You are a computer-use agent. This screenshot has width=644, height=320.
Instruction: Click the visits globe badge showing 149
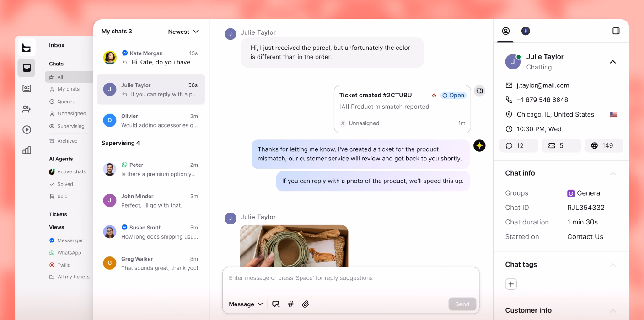click(604, 145)
